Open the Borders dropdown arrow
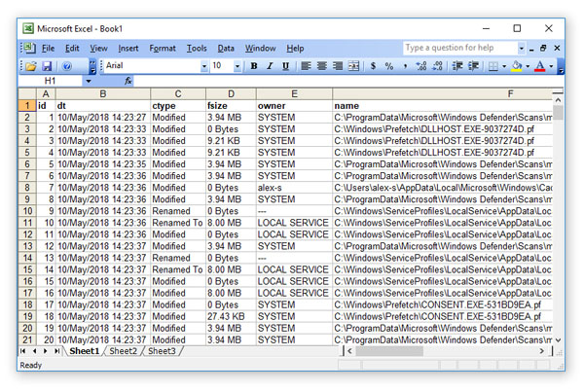Image resolution: width=584 pixels, height=392 pixels. 504,67
